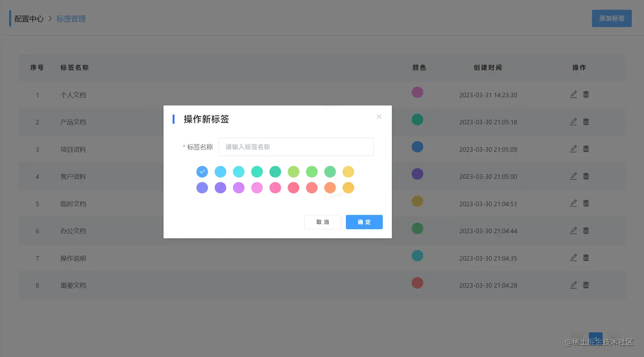Pick the salmon swatch, seventh in bottom row

pos(312,188)
